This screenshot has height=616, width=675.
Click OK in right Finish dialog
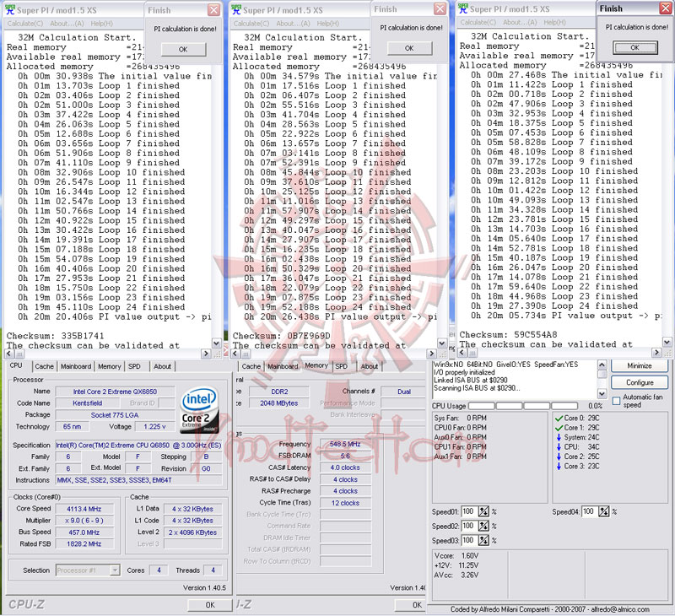(635, 47)
